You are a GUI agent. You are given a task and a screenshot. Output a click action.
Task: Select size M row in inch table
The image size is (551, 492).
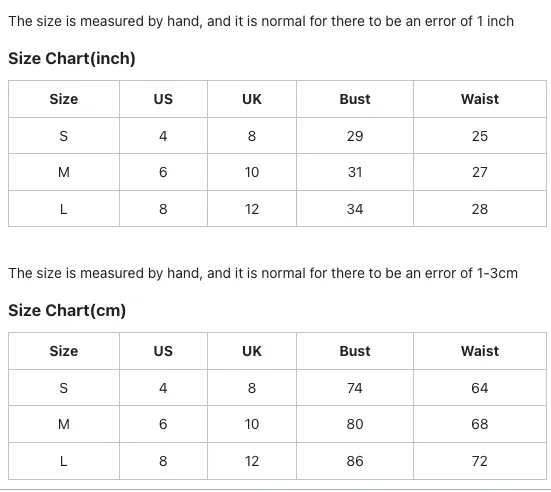[x=277, y=172]
